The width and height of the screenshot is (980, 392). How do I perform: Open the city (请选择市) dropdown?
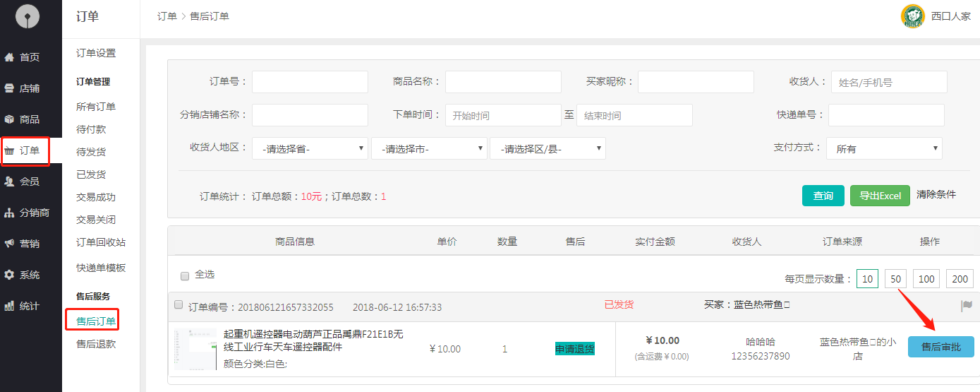(x=429, y=148)
